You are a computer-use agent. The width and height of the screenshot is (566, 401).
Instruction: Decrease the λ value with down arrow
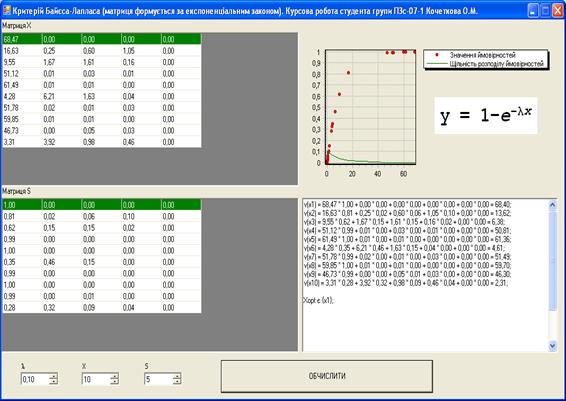point(53,382)
